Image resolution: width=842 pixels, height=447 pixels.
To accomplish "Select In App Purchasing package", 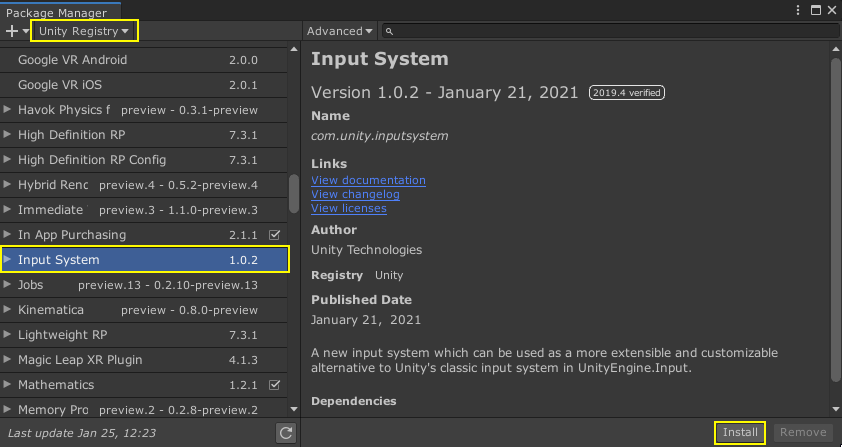I will coord(143,235).
